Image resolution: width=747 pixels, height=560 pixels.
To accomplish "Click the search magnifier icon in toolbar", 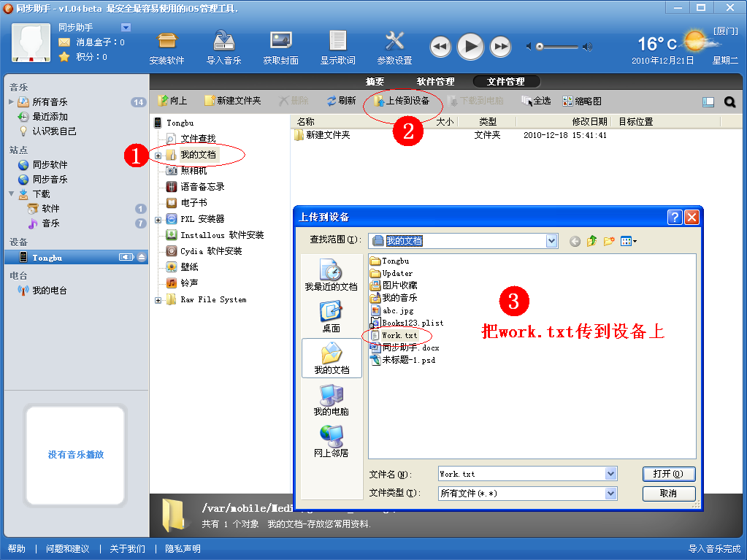I will point(729,102).
